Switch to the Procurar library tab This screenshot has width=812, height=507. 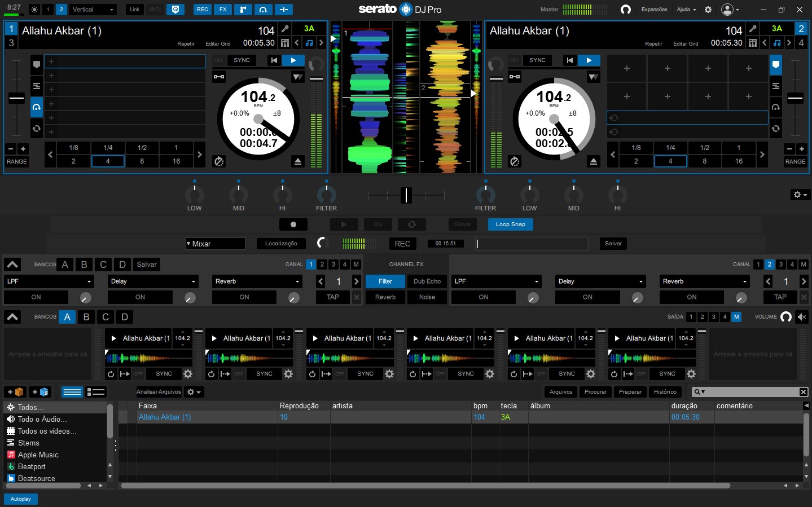click(595, 392)
